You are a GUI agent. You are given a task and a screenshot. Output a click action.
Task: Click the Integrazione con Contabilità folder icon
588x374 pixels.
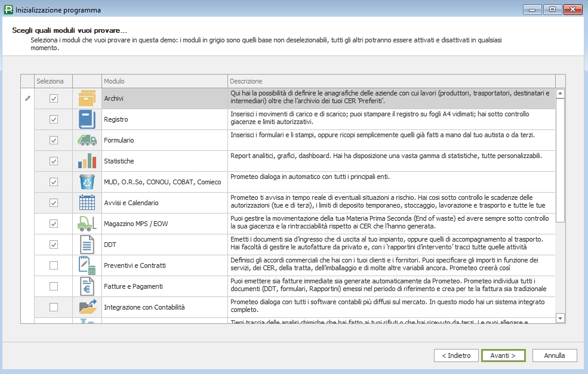point(87,307)
